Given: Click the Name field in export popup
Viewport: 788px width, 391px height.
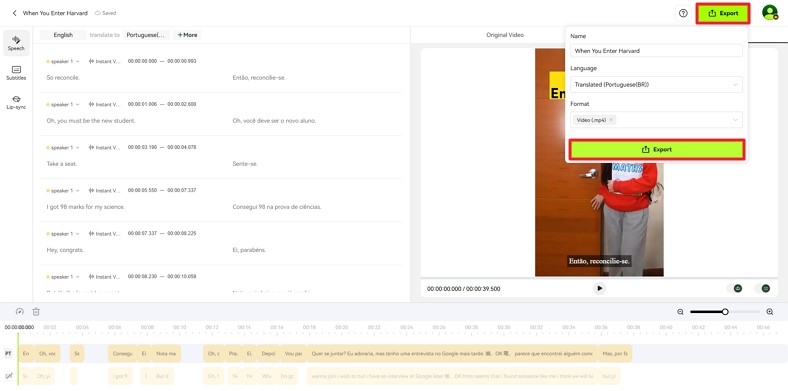Looking at the screenshot, I should 656,51.
